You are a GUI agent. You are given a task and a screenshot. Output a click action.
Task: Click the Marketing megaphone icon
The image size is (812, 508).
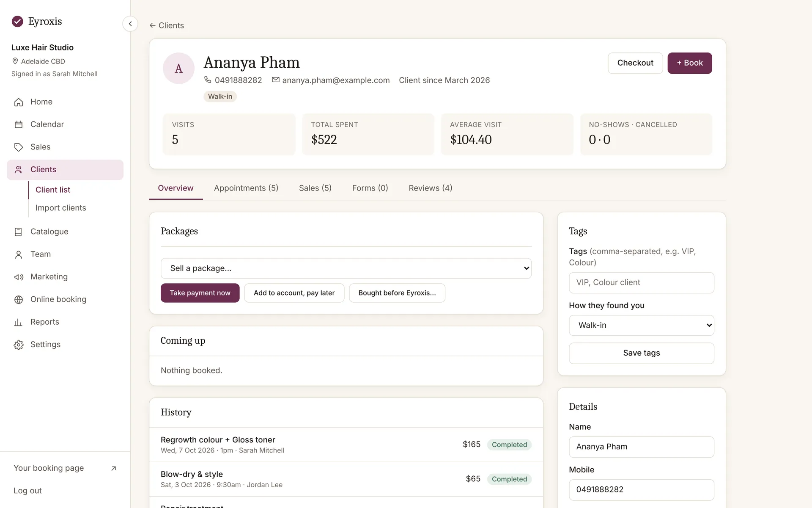click(19, 277)
